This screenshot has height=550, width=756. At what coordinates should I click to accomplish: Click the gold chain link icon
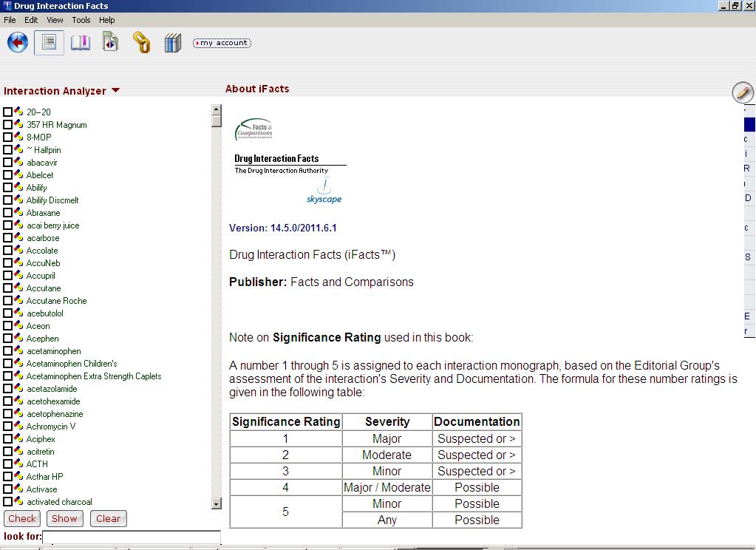[x=141, y=43]
